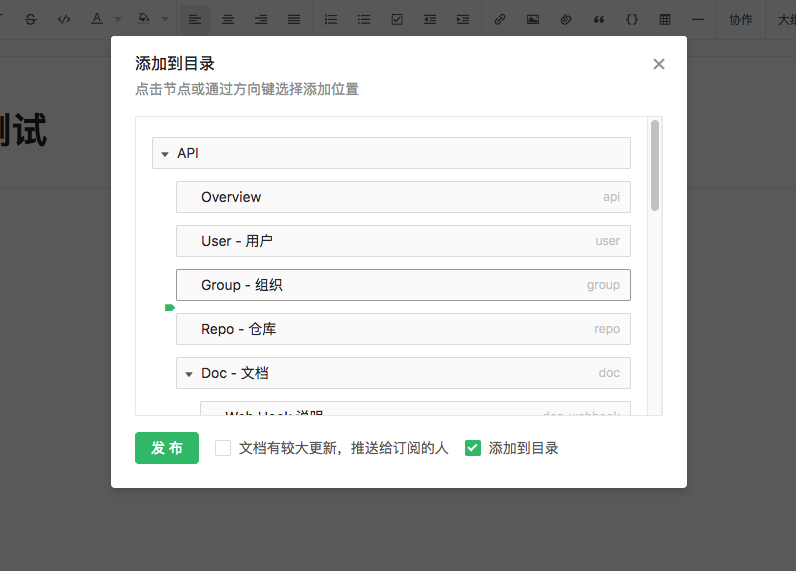
Task: Click the catalog list scrollbar
Action: (x=655, y=165)
